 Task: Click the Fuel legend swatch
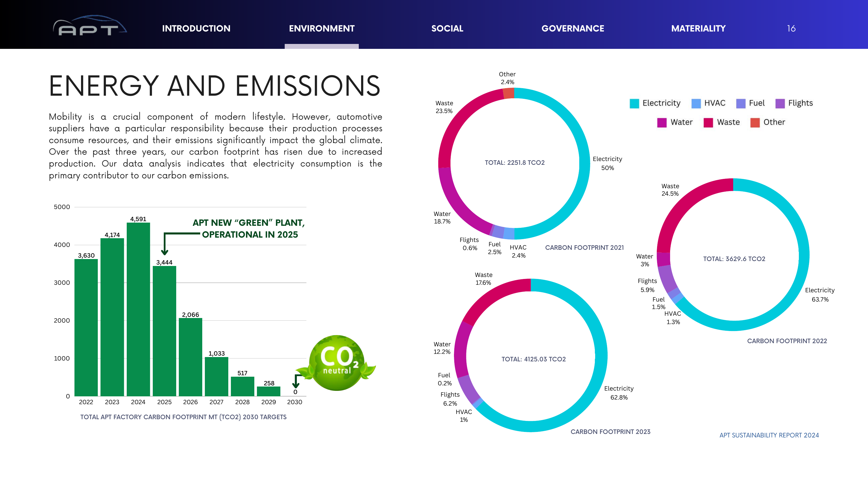point(741,103)
